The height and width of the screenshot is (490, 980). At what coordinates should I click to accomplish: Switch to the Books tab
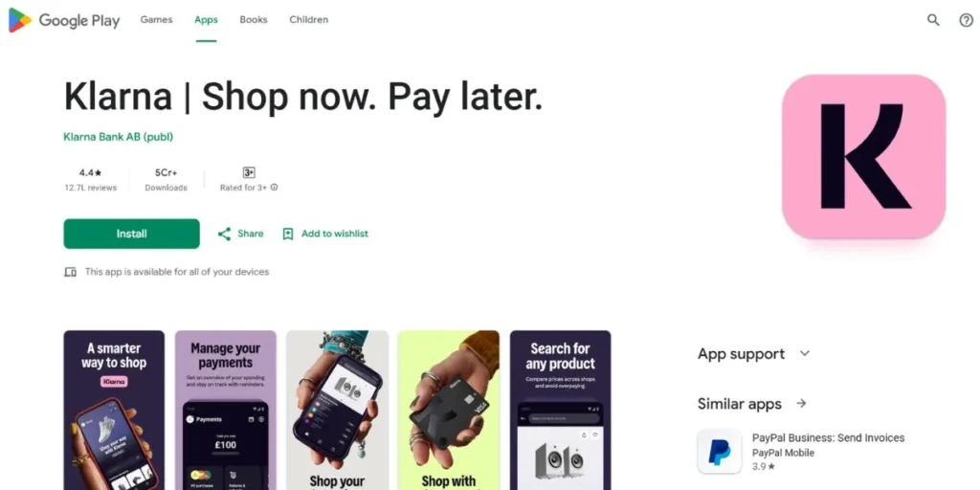(254, 20)
